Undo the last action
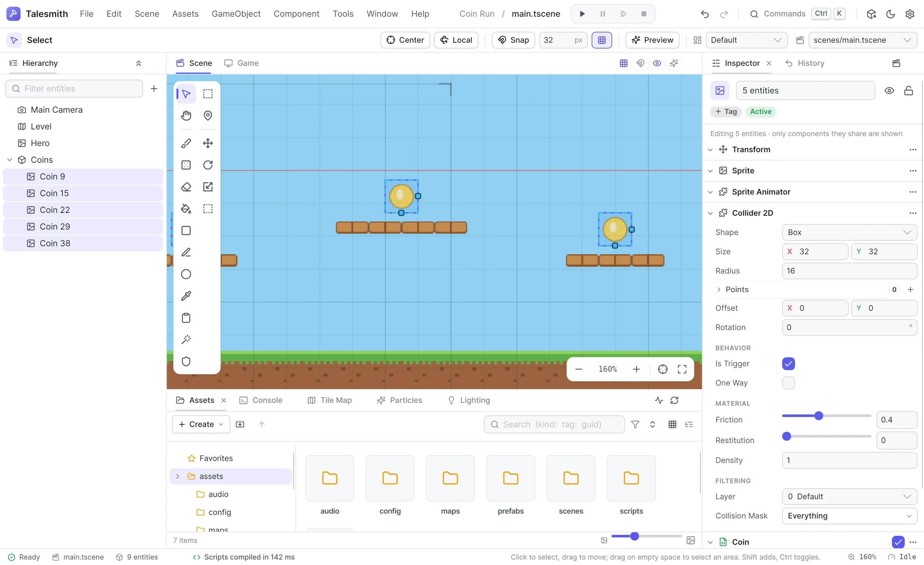Screen dimensions: 924x565 pos(705,14)
